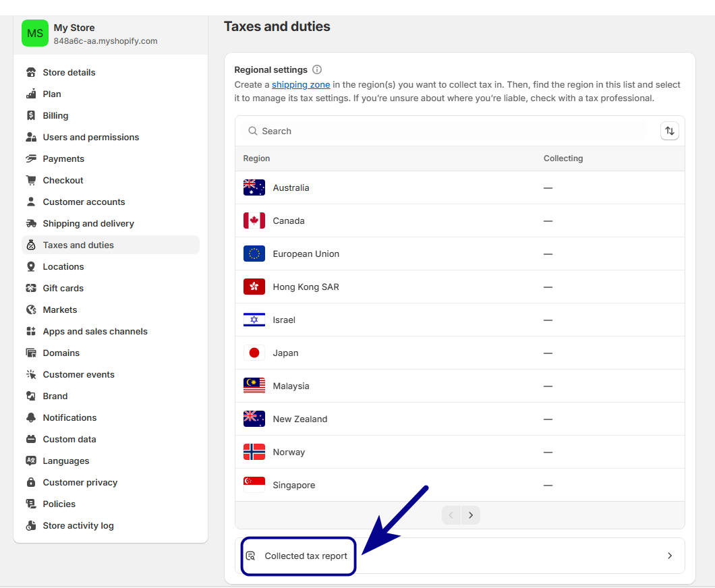Open Store activity log page

[111, 525]
